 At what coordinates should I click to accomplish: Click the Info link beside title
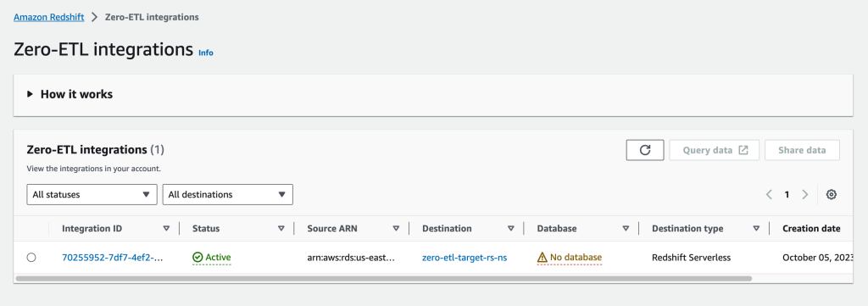[206, 53]
